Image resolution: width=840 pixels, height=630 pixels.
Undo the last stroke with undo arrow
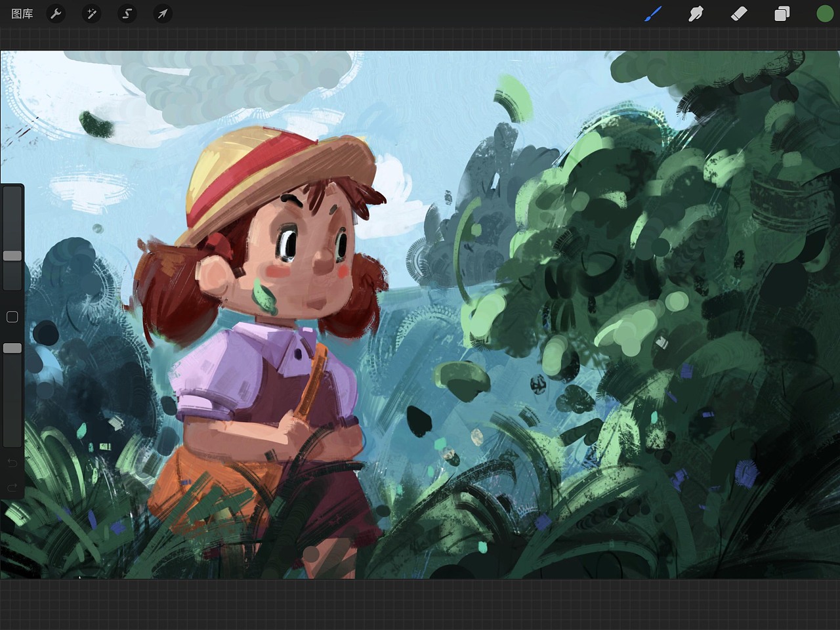point(12,463)
